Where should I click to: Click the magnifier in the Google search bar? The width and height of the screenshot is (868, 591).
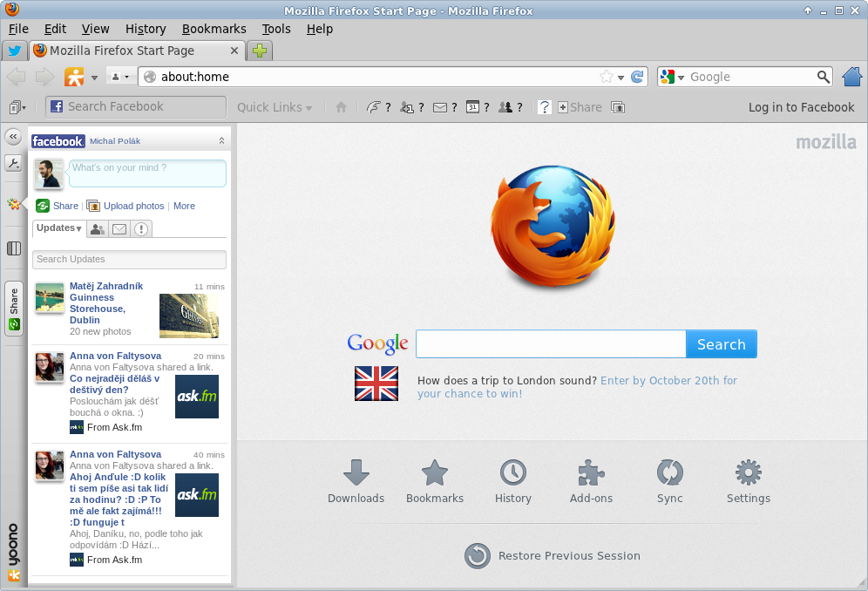[x=824, y=77]
